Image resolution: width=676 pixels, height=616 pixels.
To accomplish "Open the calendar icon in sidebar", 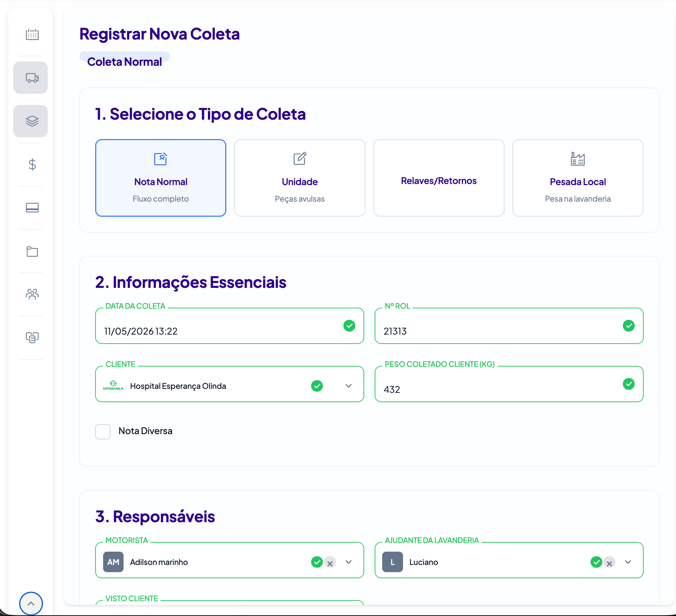I will coord(32,35).
